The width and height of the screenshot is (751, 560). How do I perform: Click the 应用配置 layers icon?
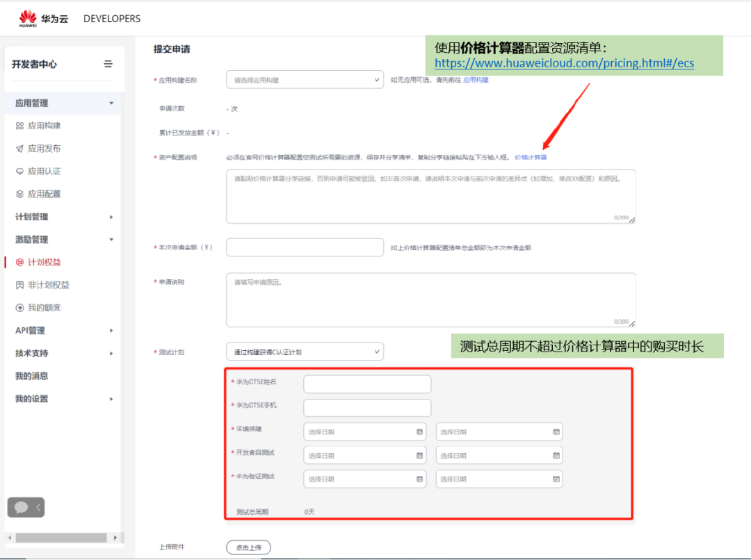point(19,194)
